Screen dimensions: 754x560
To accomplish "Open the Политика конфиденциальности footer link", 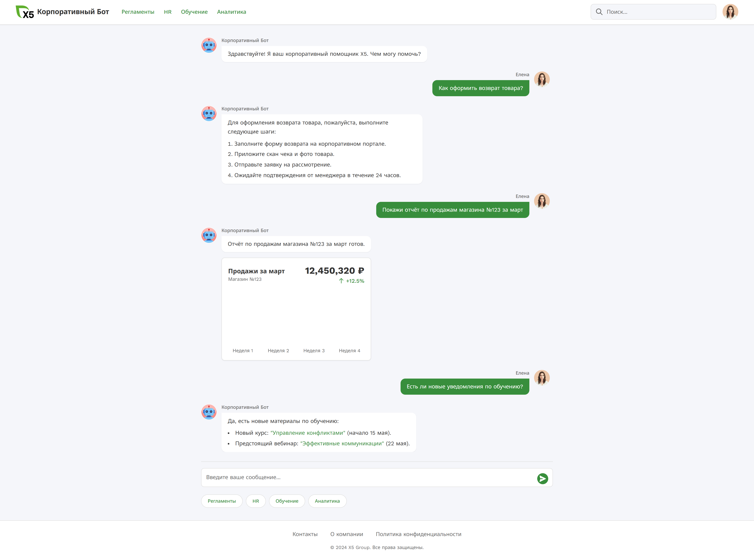I will [x=418, y=534].
